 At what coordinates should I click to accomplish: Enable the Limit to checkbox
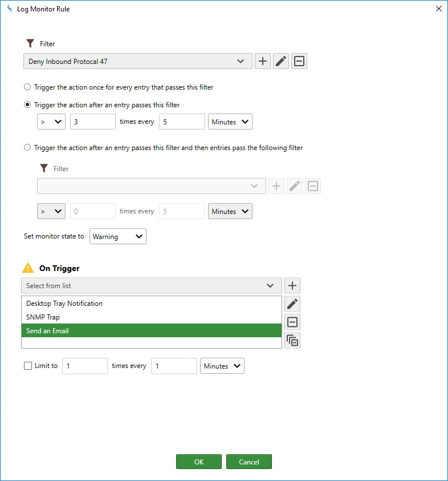point(28,366)
